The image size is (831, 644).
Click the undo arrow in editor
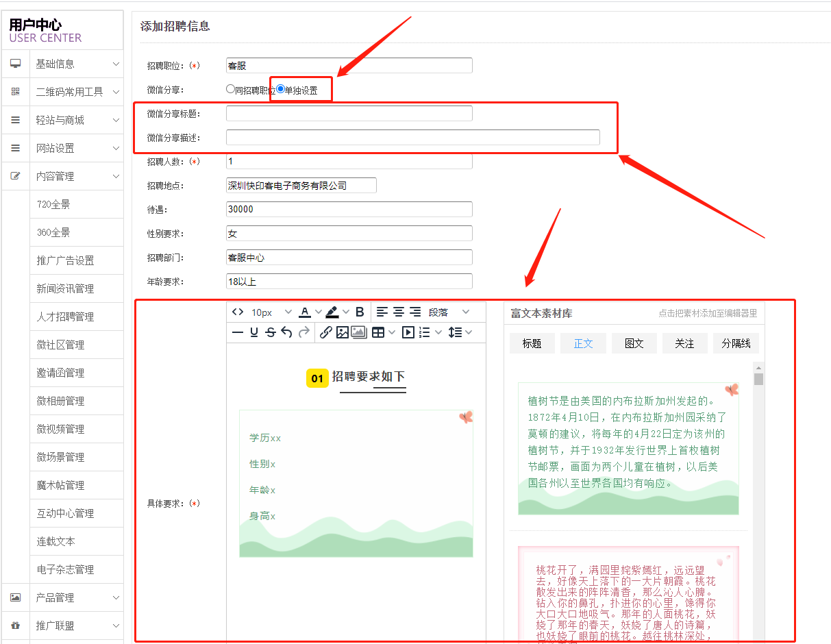tap(286, 332)
